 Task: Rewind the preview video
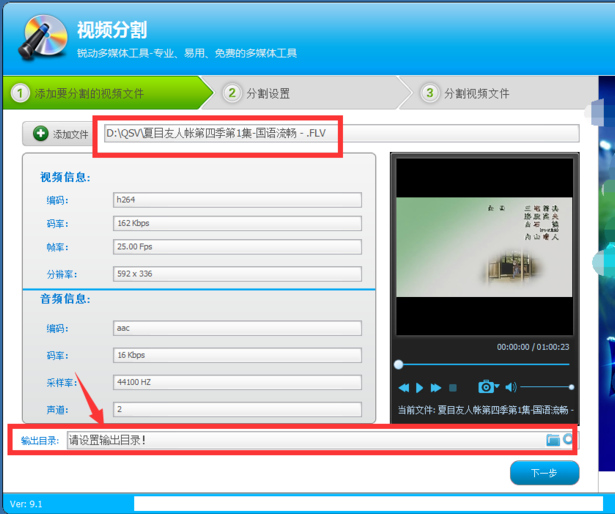(x=404, y=388)
